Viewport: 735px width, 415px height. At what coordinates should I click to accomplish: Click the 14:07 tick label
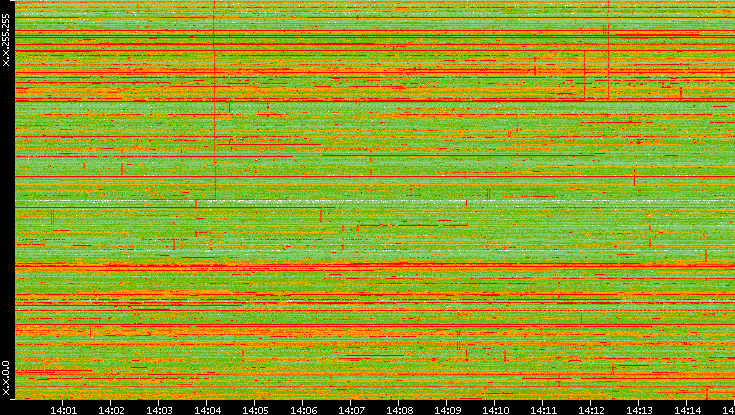point(351,410)
